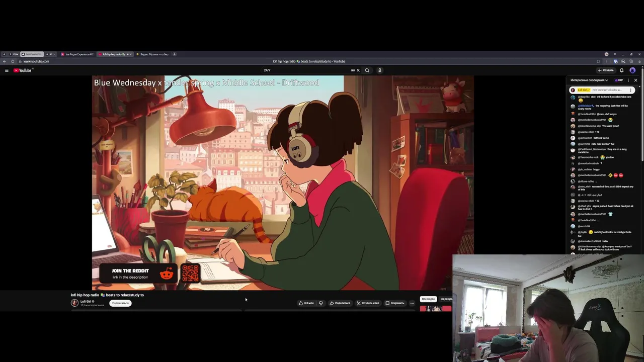644x362 pixels.
Task: Open a new browser tab
Action: coord(175,54)
